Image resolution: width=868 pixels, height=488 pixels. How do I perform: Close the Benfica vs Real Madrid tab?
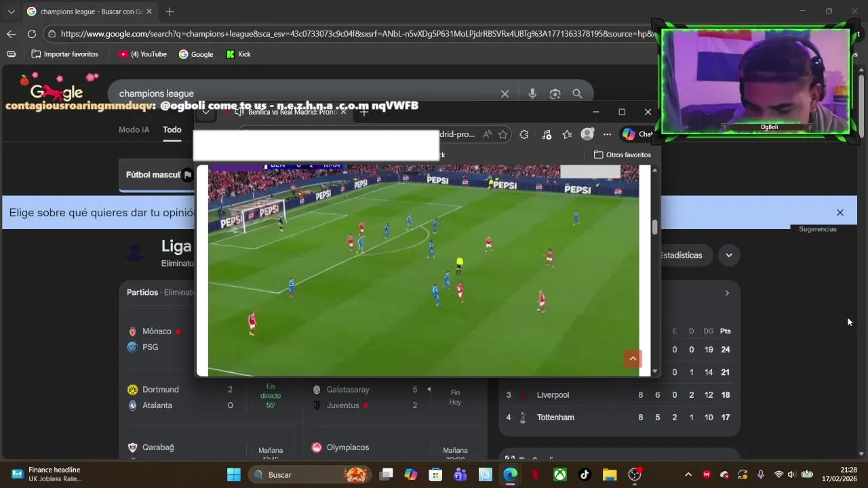[343, 112]
